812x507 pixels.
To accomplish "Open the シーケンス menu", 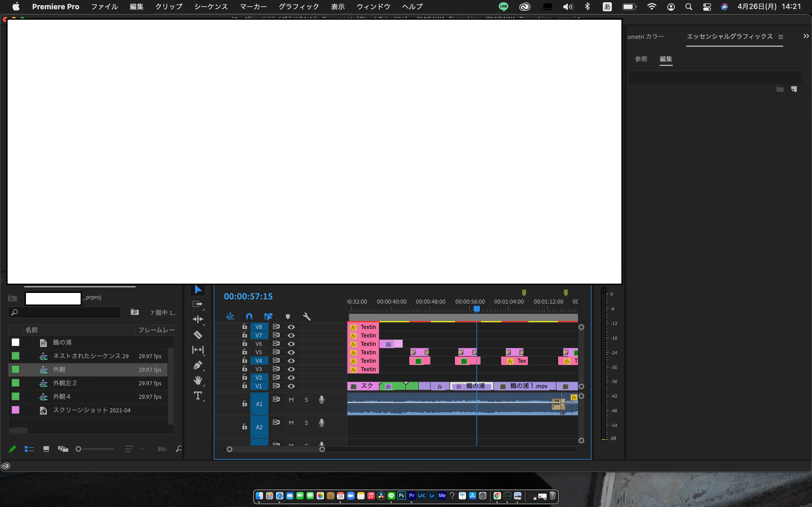I will point(211,7).
